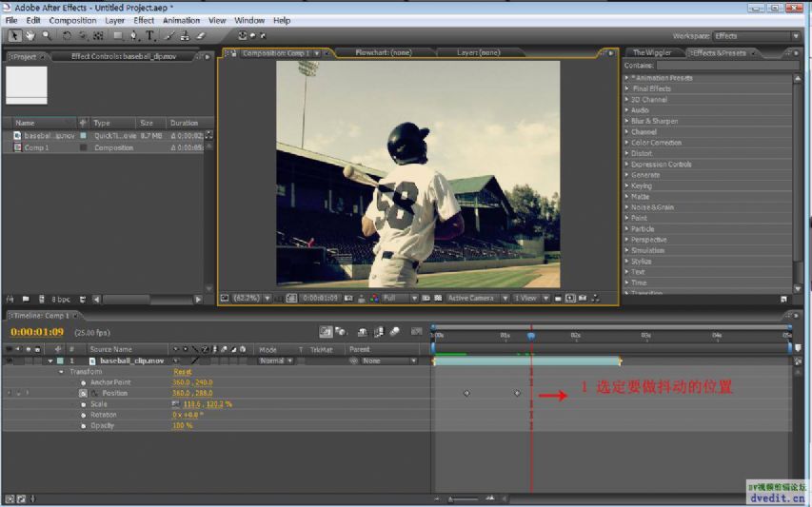Select the Hand tool

[30, 36]
